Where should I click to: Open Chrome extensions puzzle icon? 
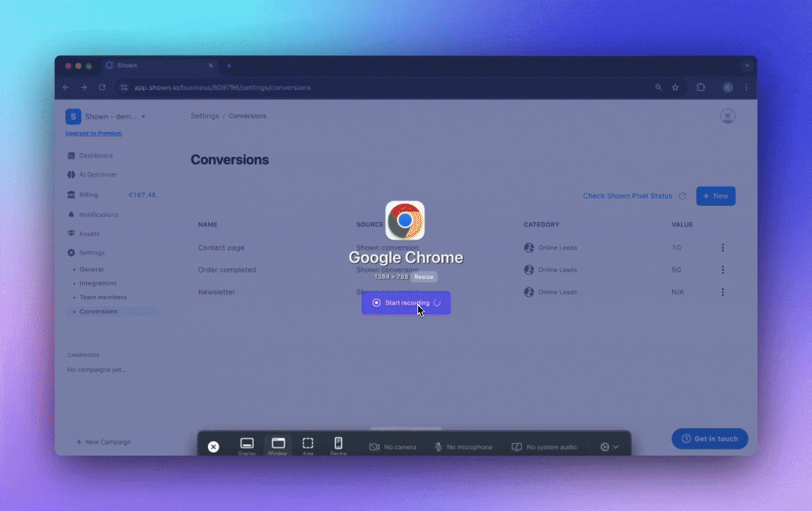(x=701, y=87)
